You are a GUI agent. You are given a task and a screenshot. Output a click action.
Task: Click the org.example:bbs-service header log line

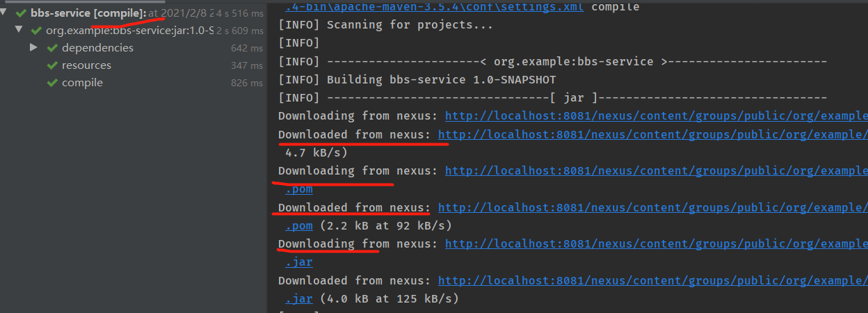click(x=552, y=61)
